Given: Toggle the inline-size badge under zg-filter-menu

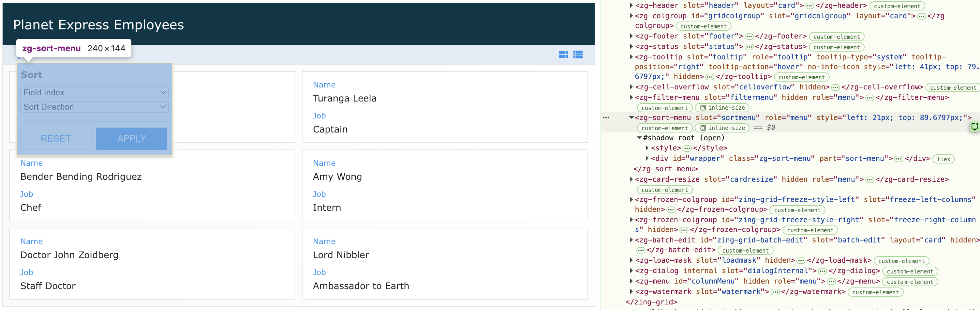Looking at the screenshot, I should click(x=722, y=108).
